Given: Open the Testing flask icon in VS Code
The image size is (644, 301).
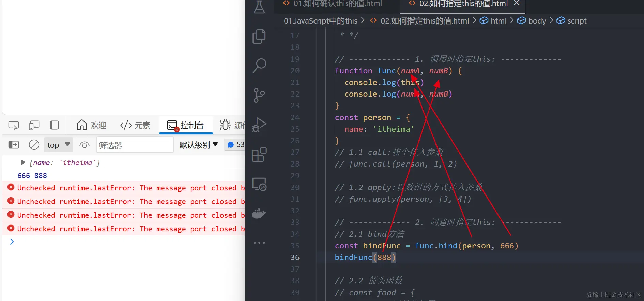Looking at the screenshot, I should coord(259,7).
